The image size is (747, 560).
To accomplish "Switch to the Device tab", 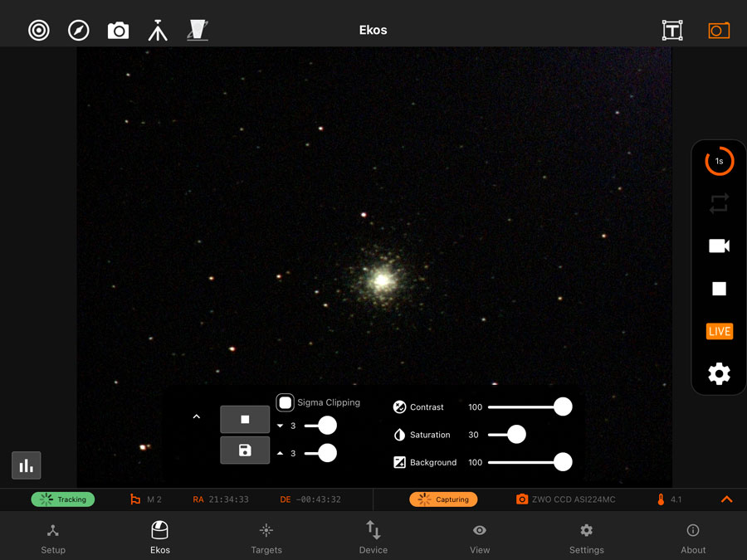I will [373, 538].
